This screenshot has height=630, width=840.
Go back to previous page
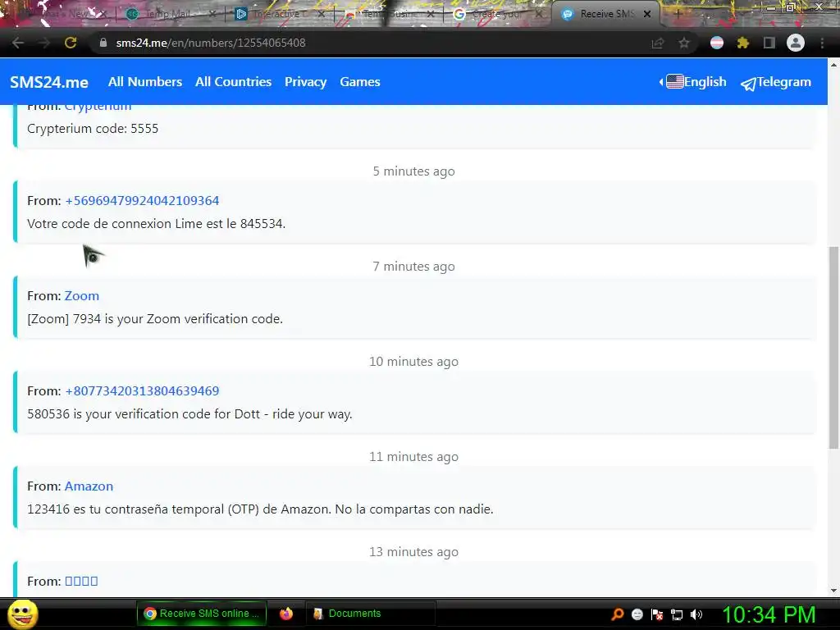tap(18, 43)
